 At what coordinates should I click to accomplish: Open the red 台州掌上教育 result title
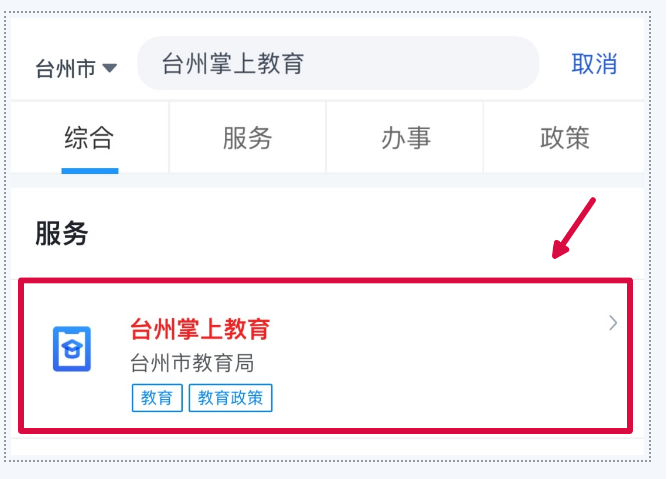[200, 329]
